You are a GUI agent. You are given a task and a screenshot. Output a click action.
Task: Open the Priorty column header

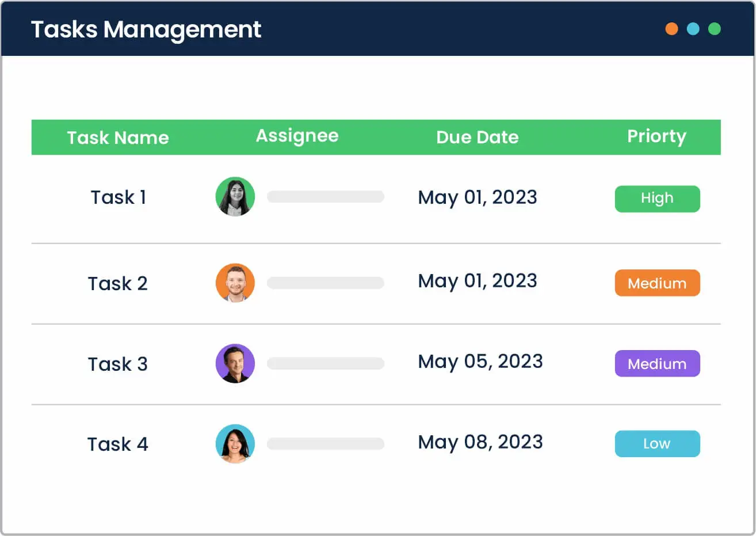click(x=656, y=137)
